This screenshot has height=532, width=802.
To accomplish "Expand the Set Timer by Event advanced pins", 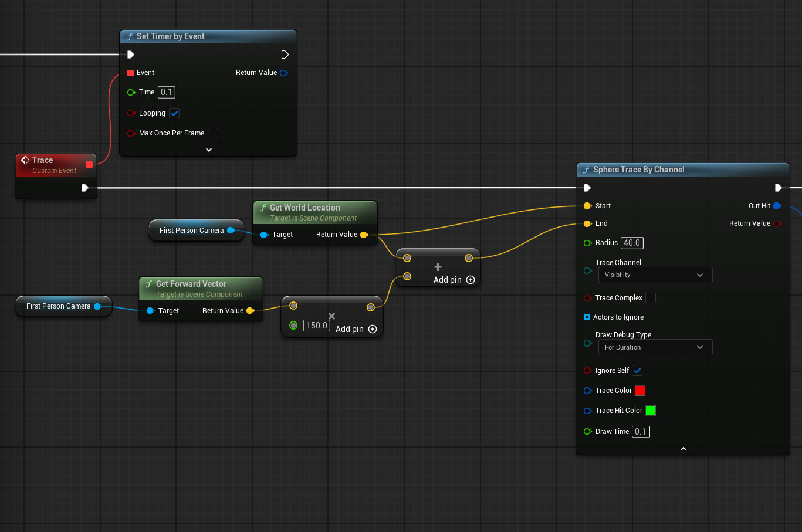I will (209, 150).
